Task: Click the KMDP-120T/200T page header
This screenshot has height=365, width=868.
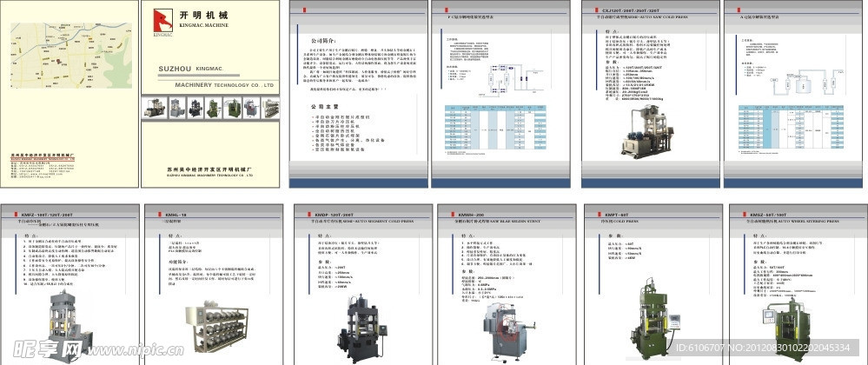Action: [x=335, y=215]
